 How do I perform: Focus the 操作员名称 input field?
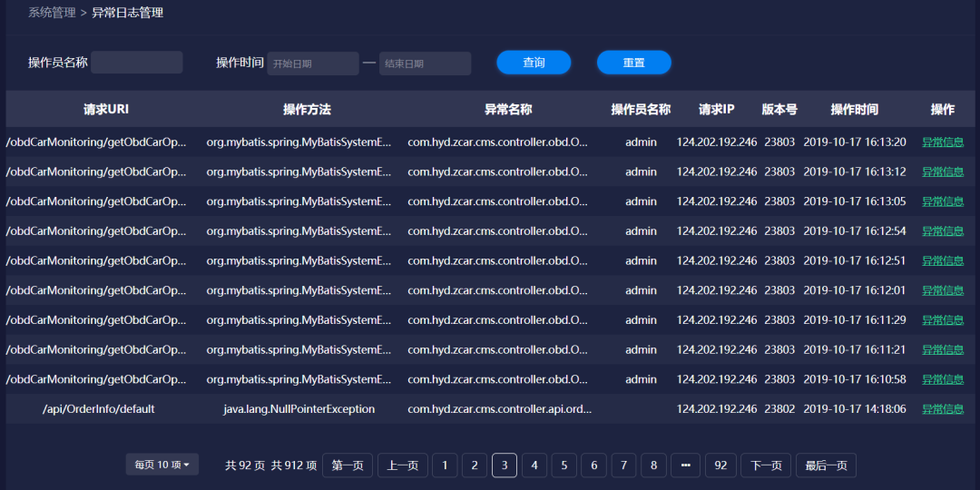[137, 63]
